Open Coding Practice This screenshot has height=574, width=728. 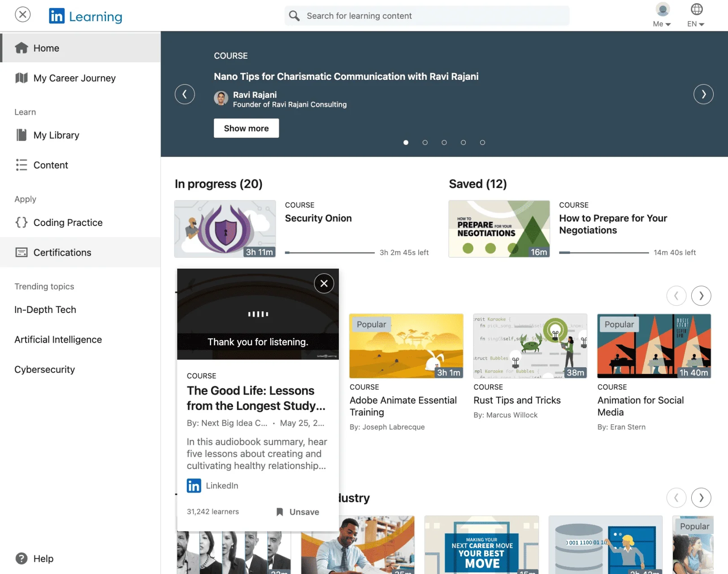[x=80, y=222]
